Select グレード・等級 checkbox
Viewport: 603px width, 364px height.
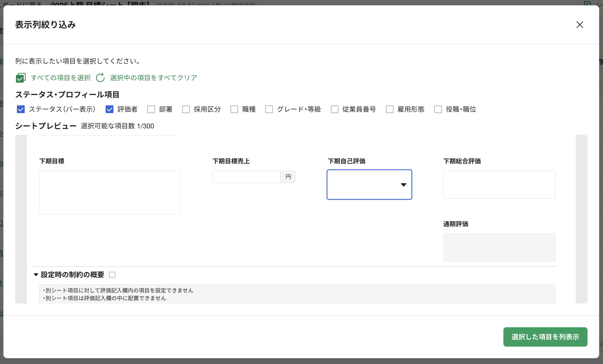tap(269, 109)
